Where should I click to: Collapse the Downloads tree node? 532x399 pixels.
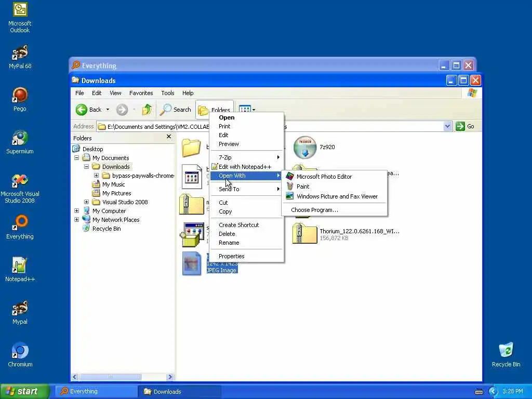(87, 167)
